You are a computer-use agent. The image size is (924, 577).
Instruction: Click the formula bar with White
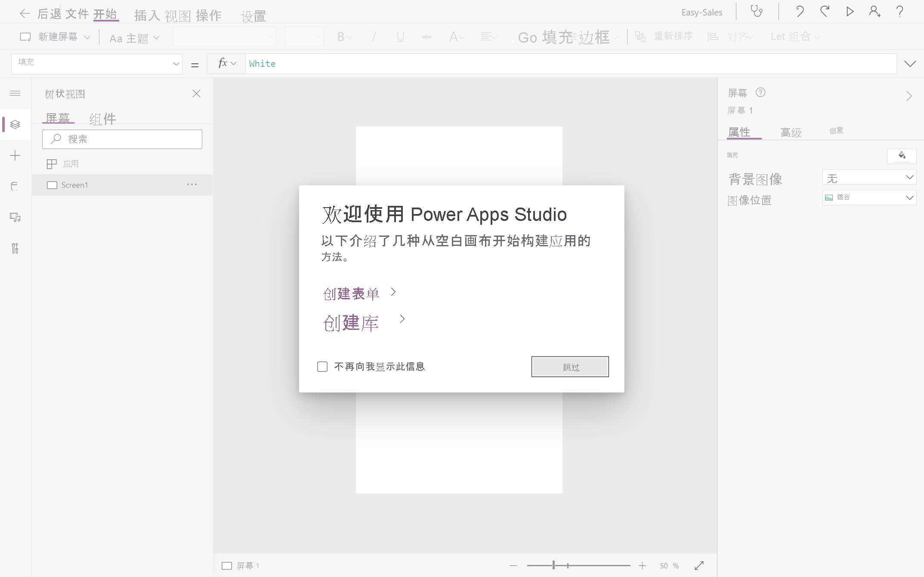pos(571,64)
